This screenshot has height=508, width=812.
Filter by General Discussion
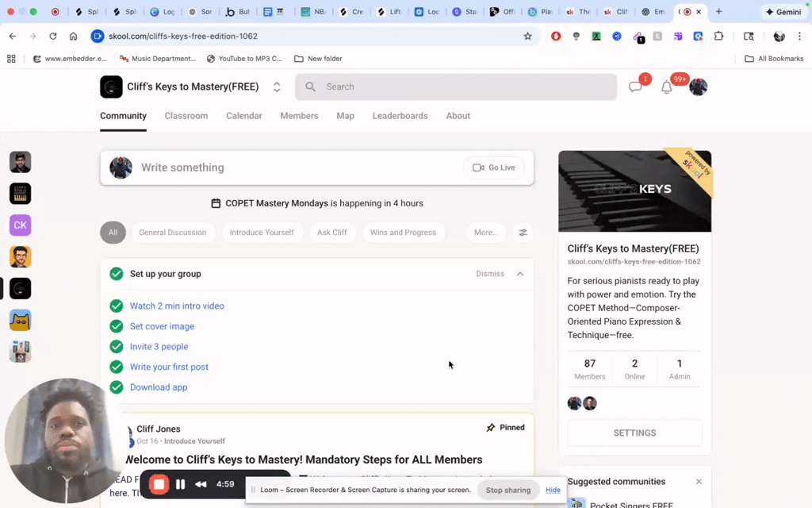(x=172, y=233)
